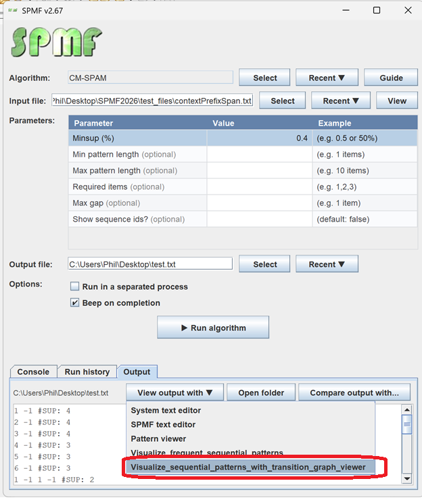Viewport: 422px width, 504px height.
Task: Open folder of output file
Action: pyautogui.click(x=261, y=393)
